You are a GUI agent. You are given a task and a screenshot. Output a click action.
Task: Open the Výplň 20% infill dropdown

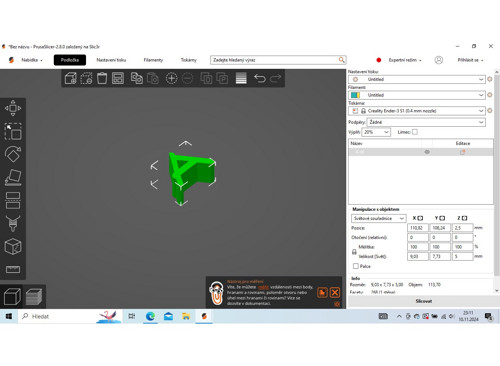click(376, 132)
